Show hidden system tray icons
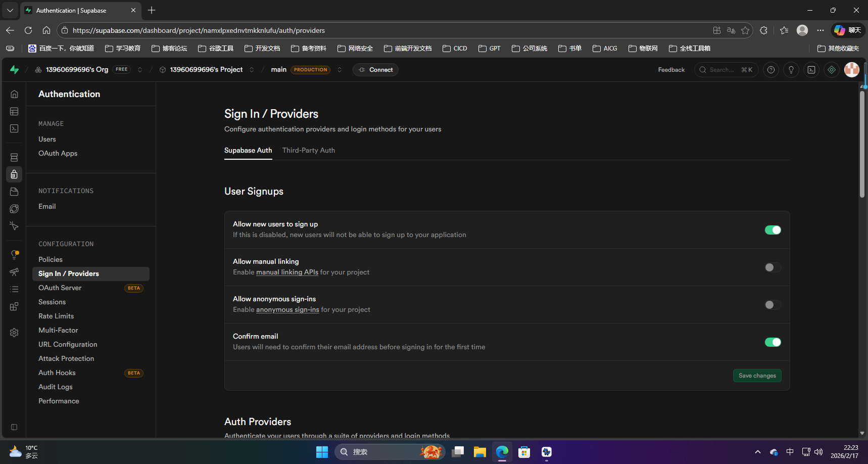The height and width of the screenshot is (464, 868). (757, 452)
